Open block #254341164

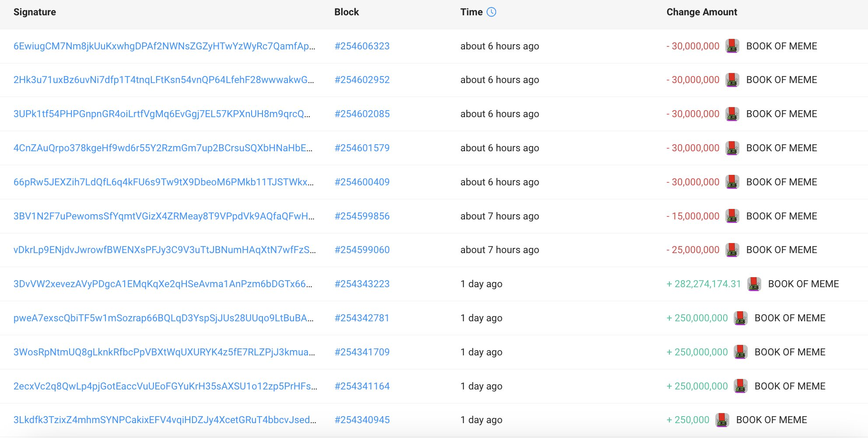(x=362, y=386)
